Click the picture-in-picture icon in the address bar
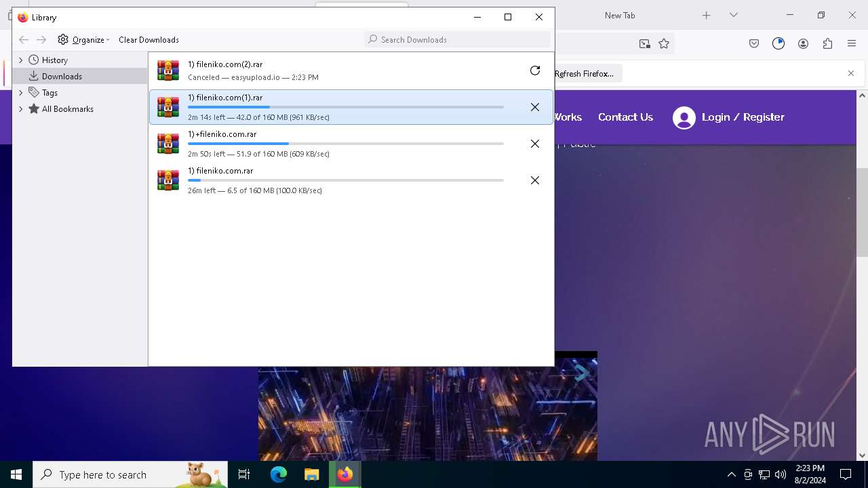 tap(644, 43)
